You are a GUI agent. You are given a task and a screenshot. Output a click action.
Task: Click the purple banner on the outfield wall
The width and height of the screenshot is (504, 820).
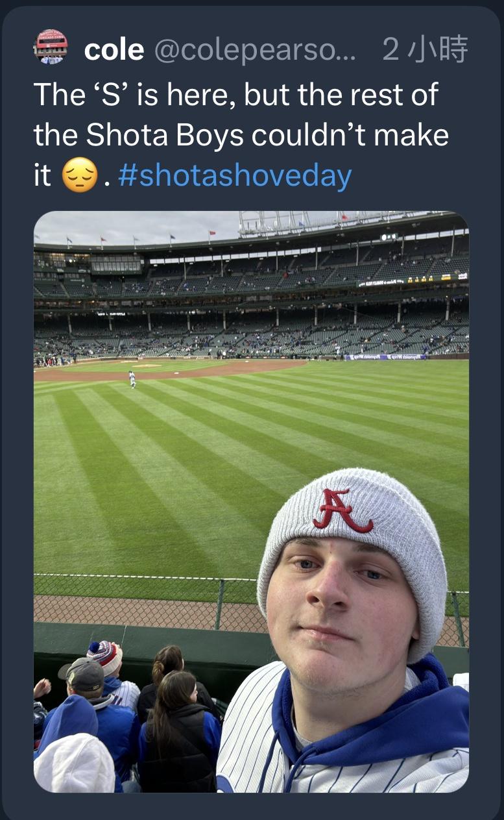click(386, 356)
